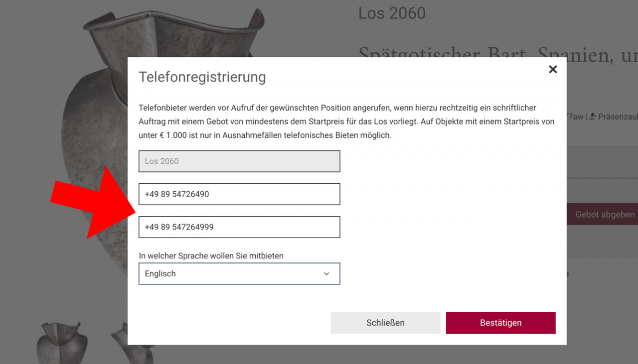
Task: Click the gavel icon beside Präsenzauktion
Action: tap(593, 117)
